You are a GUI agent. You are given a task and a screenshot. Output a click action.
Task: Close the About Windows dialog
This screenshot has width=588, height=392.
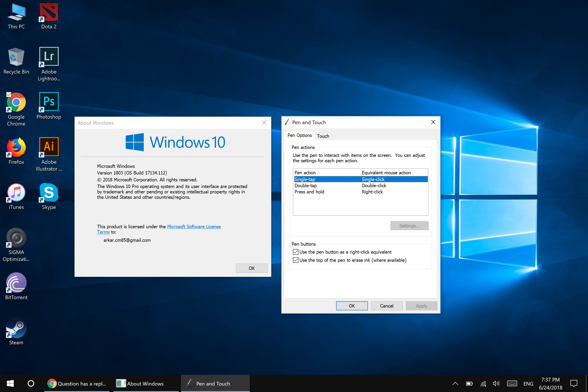click(x=264, y=122)
